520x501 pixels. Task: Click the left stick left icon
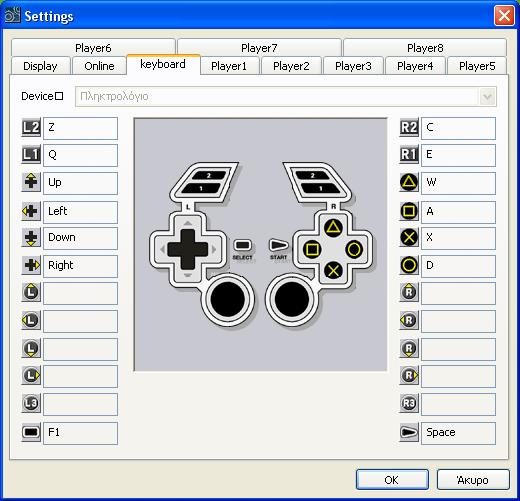click(x=31, y=321)
